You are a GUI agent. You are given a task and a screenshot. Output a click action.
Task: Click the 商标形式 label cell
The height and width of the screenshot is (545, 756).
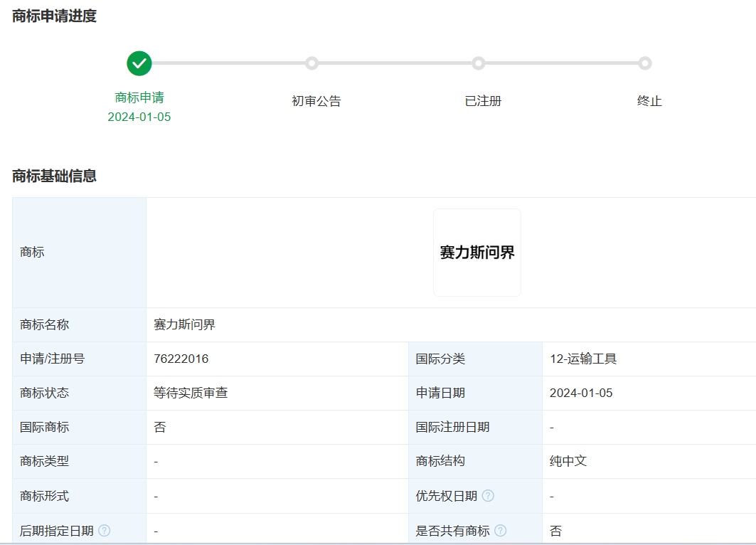[79, 496]
